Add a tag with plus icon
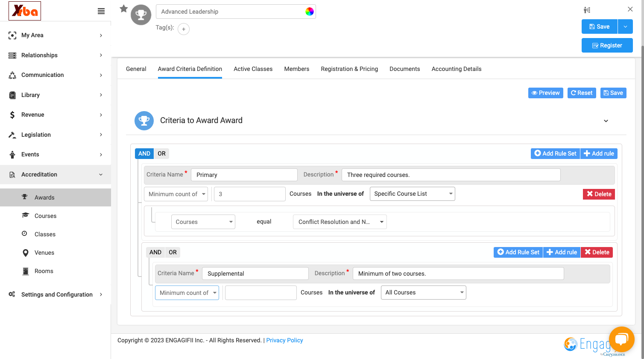The height and width of the screenshot is (359, 644). 184,29
